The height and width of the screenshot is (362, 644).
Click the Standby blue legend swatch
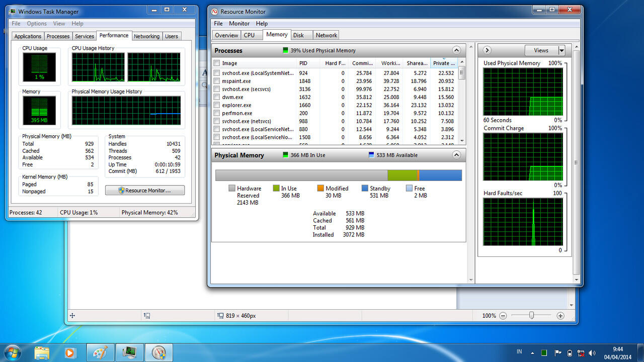coord(365,189)
